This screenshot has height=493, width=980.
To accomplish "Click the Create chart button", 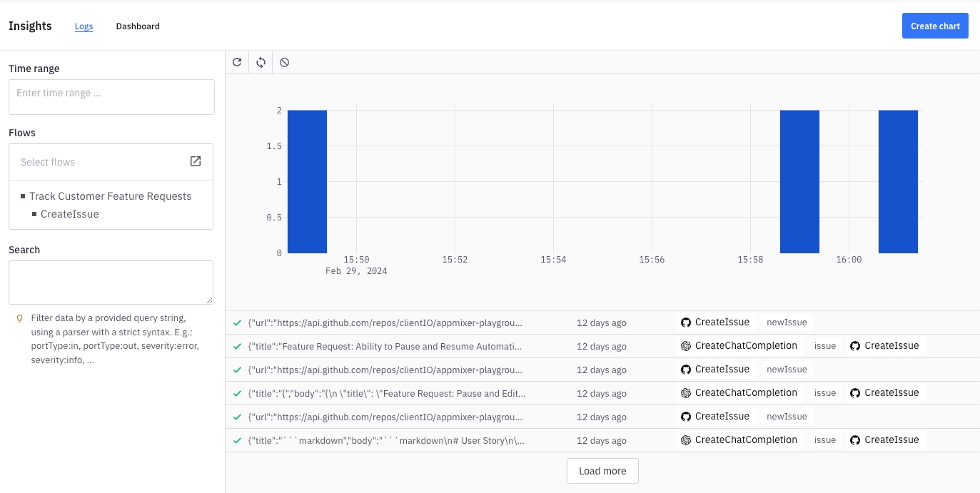I will [934, 26].
